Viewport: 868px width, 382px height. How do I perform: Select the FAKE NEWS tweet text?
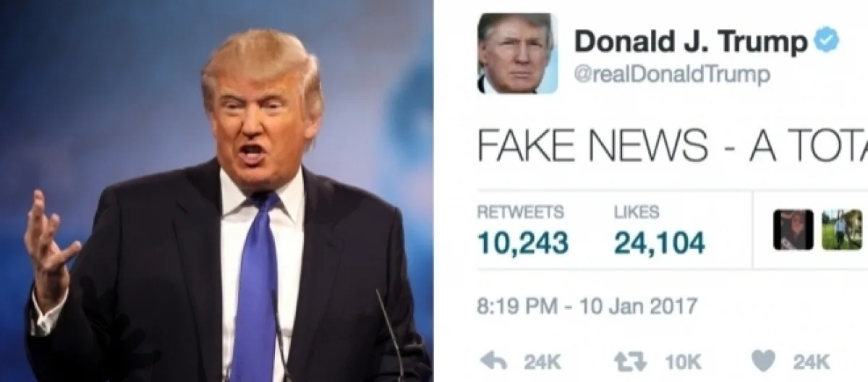[x=673, y=147]
